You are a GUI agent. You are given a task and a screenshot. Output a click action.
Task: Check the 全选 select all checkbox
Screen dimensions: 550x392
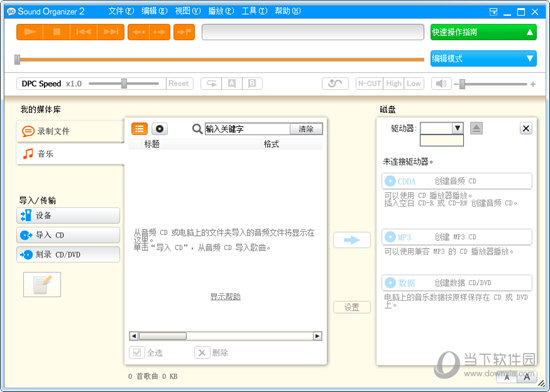(137, 352)
